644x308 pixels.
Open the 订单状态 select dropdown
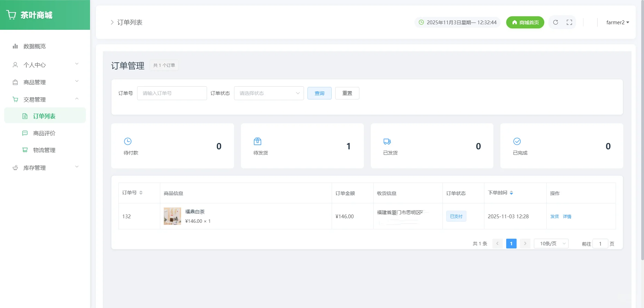pyautogui.click(x=269, y=93)
